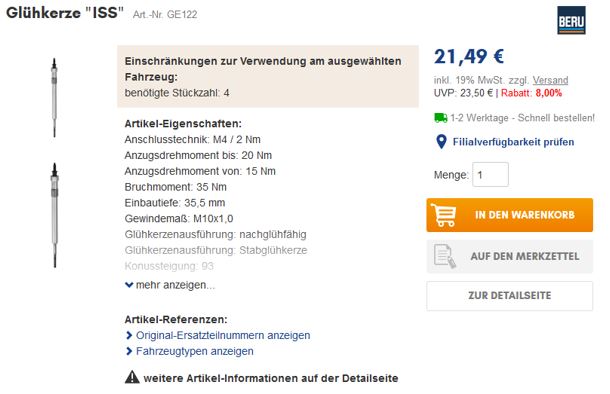Open the upper glow plug thumbnail
Image resolution: width=610 pixels, height=394 pixels.
click(x=54, y=98)
